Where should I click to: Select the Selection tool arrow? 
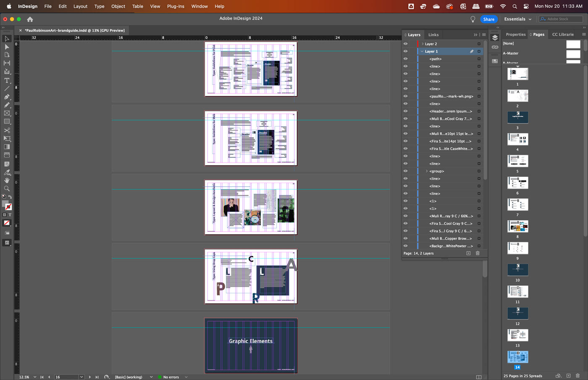[x=7, y=39]
